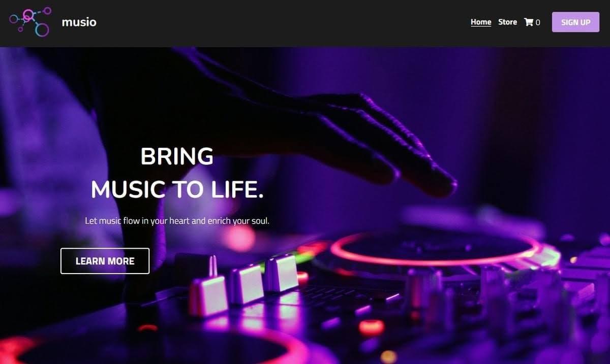Click the Let music flow tagline text

click(x=177, y=221)
